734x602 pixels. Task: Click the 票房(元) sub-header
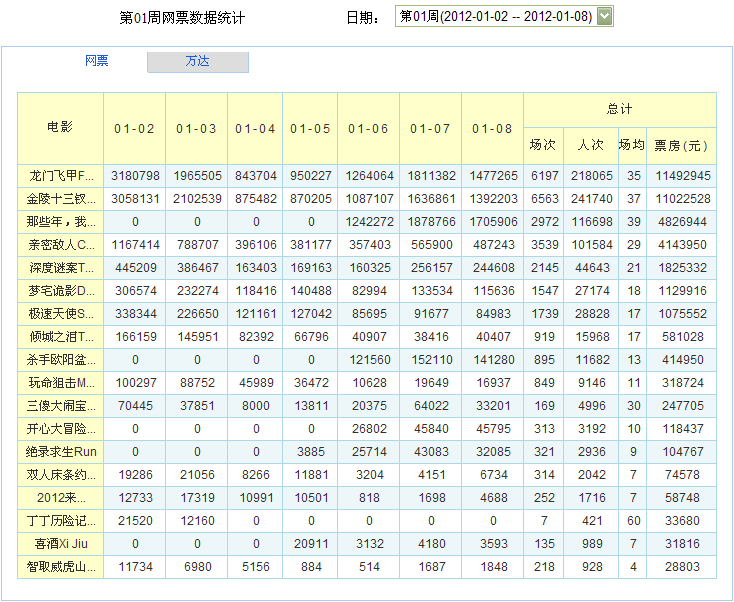coord(682,146)
